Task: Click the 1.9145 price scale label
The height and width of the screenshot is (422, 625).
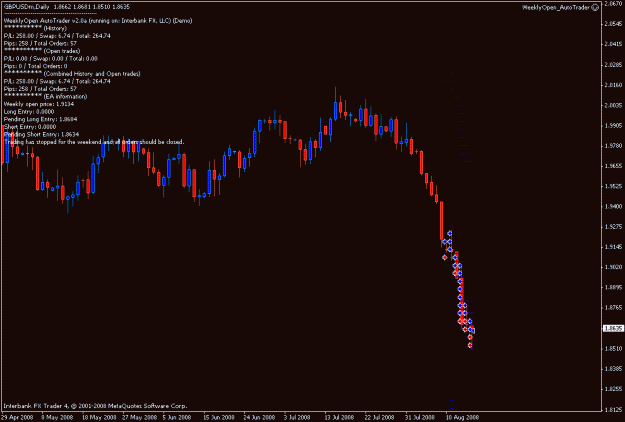Action: (x=613, y=247)
